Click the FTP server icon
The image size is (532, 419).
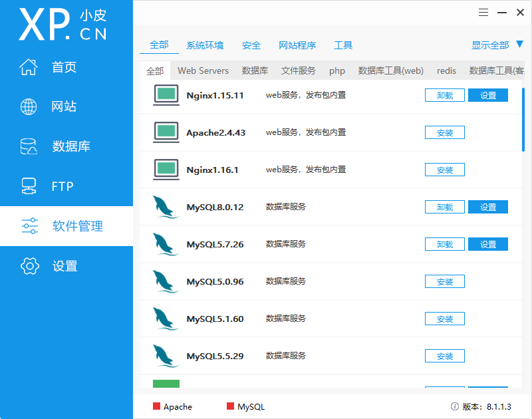29,186
